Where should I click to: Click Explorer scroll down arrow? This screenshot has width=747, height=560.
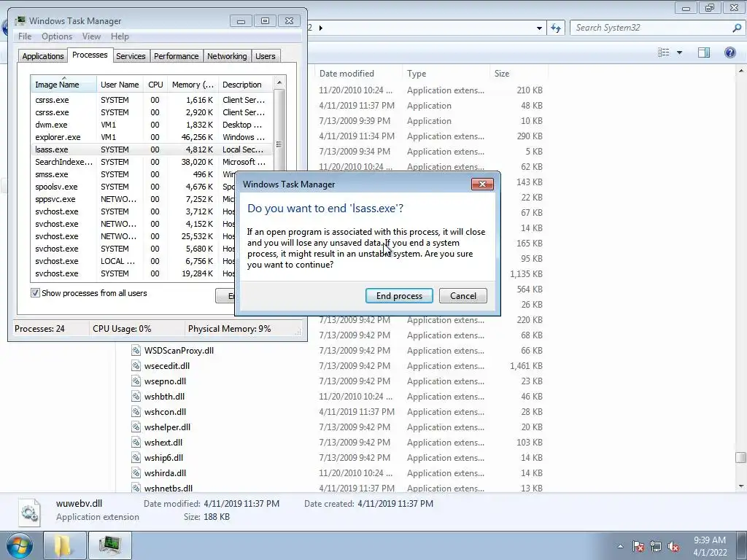[x=740, y=486]
